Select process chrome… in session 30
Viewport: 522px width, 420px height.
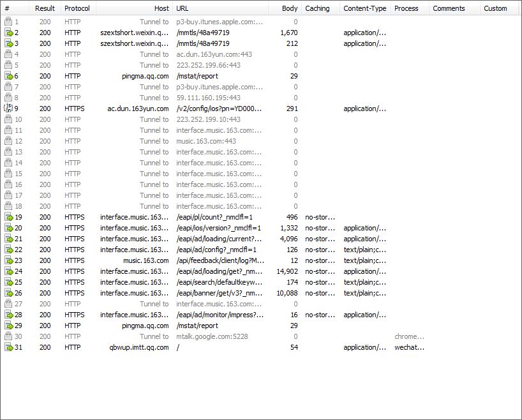(409, 336)
